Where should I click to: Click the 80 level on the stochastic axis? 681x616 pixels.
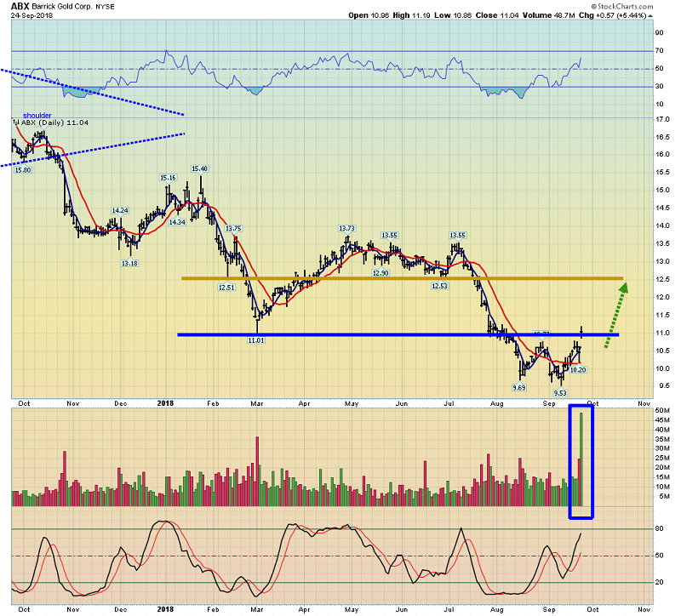[659, 528]
